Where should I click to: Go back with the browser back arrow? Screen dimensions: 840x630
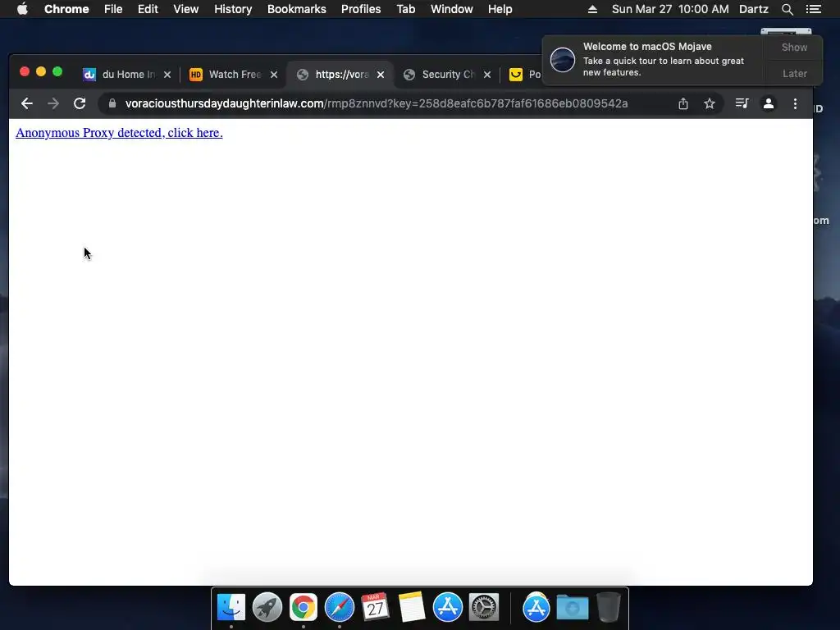27,103
